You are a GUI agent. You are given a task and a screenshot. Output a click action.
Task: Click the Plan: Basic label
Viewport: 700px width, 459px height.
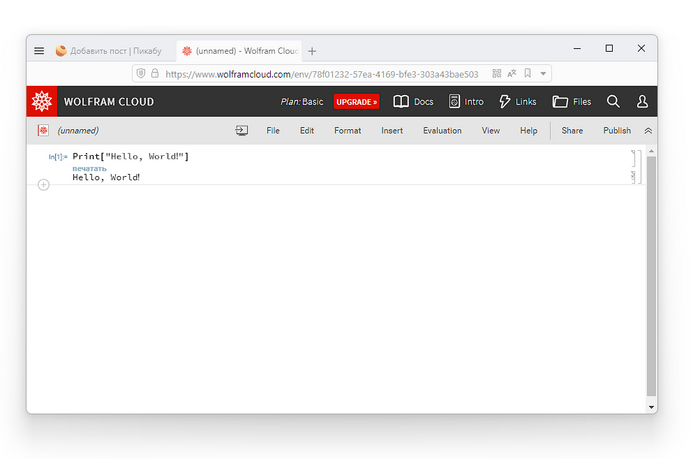[x=302, y=102]
